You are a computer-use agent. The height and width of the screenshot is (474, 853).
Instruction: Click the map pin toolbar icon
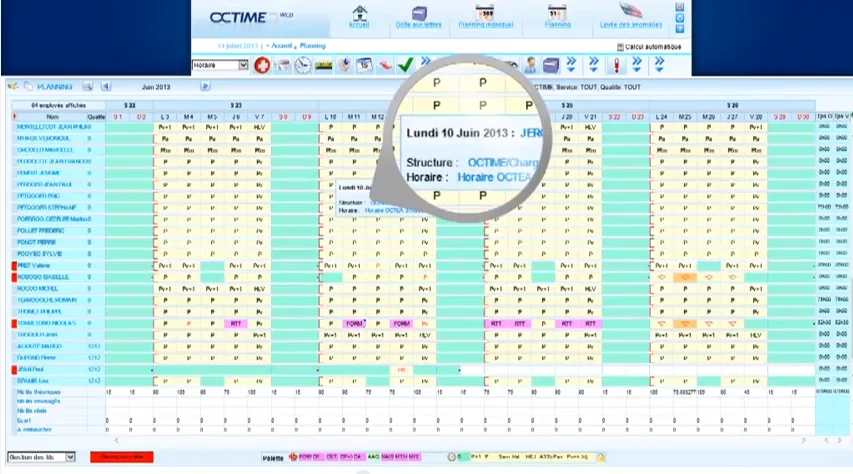pos(344,65)
